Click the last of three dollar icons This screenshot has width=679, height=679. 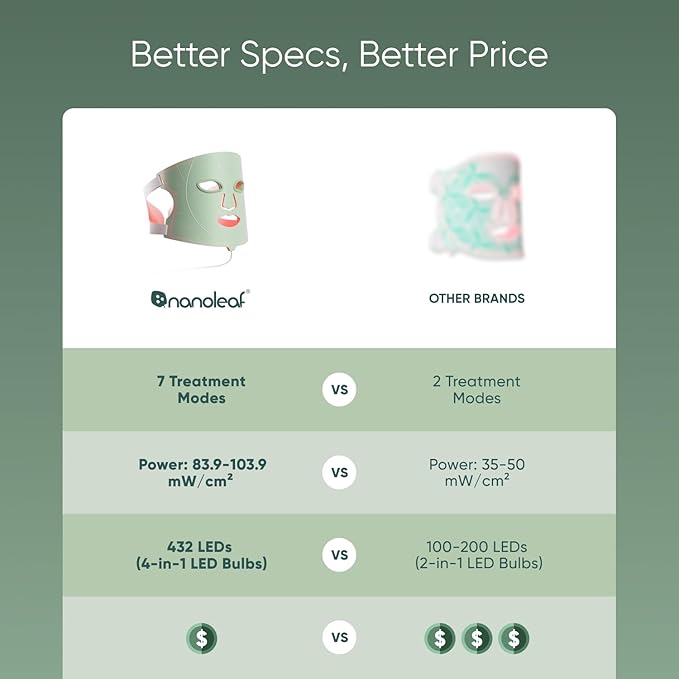tap(514, 638)
